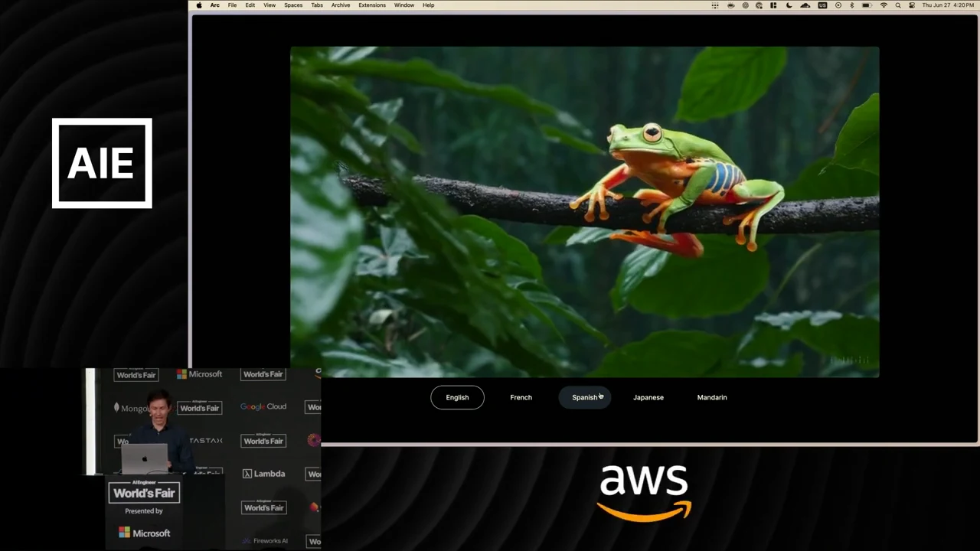Open the US input source menu
This screenshot has height=551, width=980.
(822, 5)
